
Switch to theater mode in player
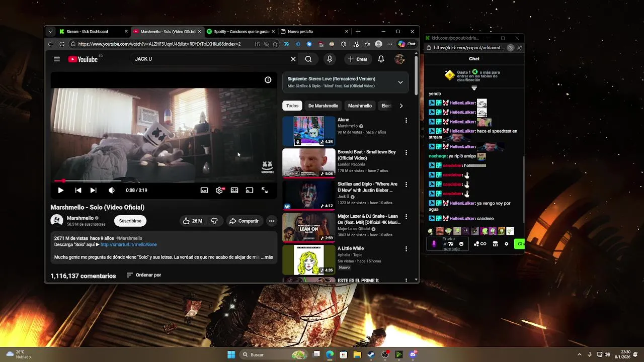[x=234, y=191]
